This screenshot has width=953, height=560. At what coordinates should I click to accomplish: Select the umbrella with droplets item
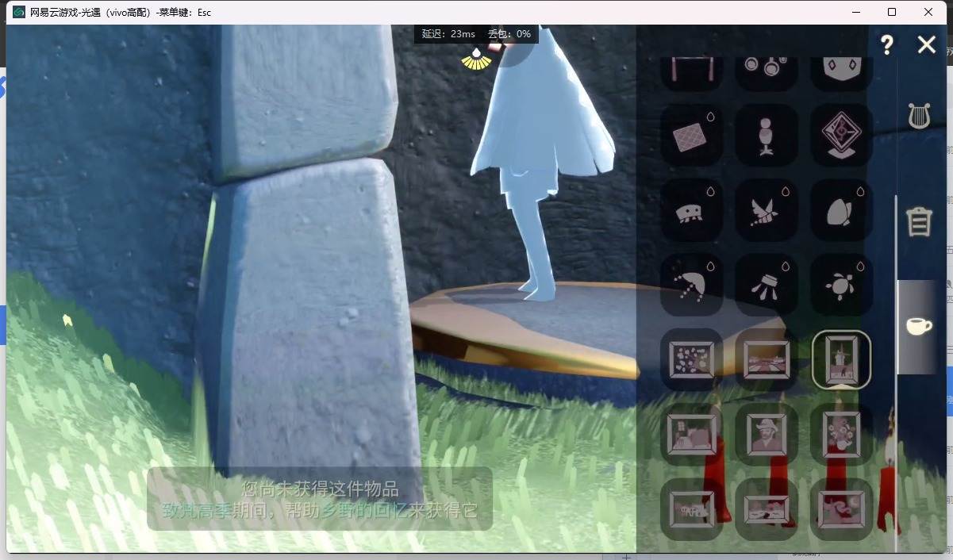click(691, 286)
